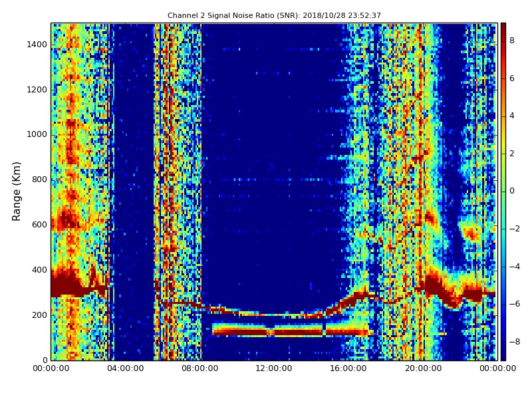Click the x-axis tick label '08:00:00'
This screenshot has width=532, height=399.
[200, 368]
